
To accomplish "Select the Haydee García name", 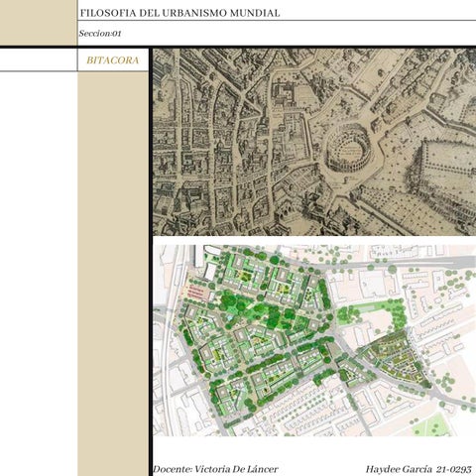I will coord(399,469).
